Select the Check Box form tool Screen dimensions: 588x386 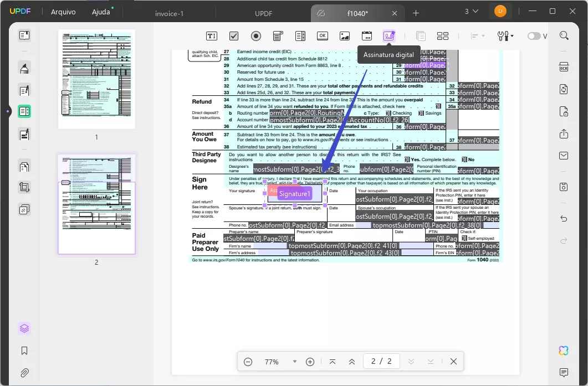234,36
